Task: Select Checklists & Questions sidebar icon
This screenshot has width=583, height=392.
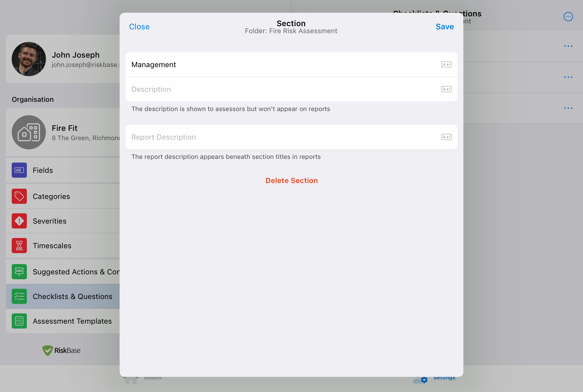Action: (x=19, y=296)
